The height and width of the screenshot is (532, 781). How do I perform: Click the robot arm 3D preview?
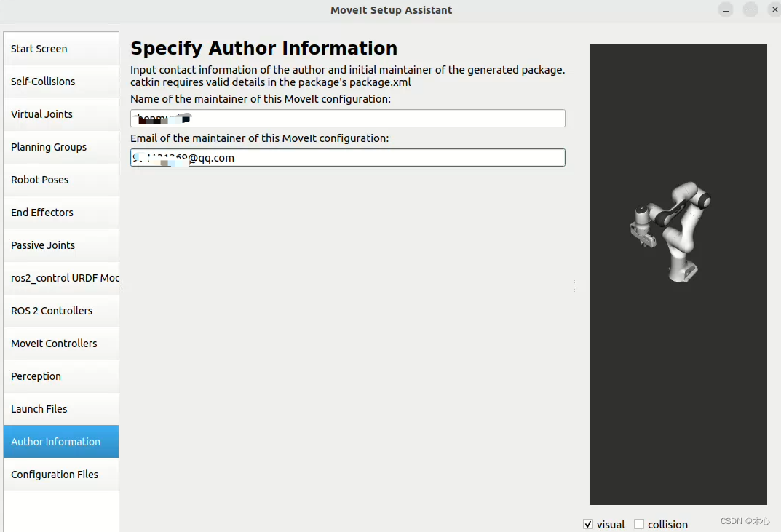pyautogui.click(x=678, y=274)
